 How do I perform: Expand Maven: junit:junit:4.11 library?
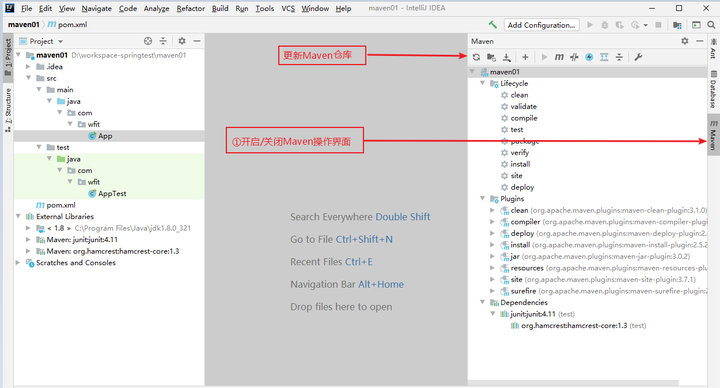click(x=28, y=240)
